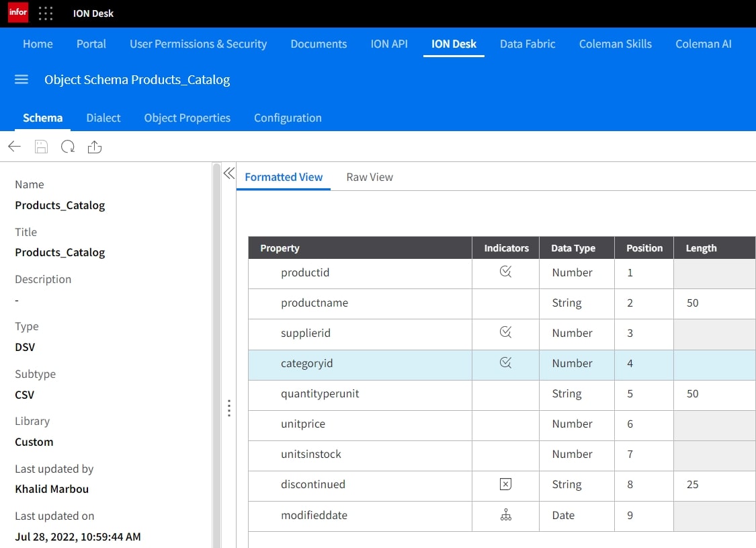Open the Documents menu
The width and height of the screenshot is (756, 548).
tap(319, 44)
